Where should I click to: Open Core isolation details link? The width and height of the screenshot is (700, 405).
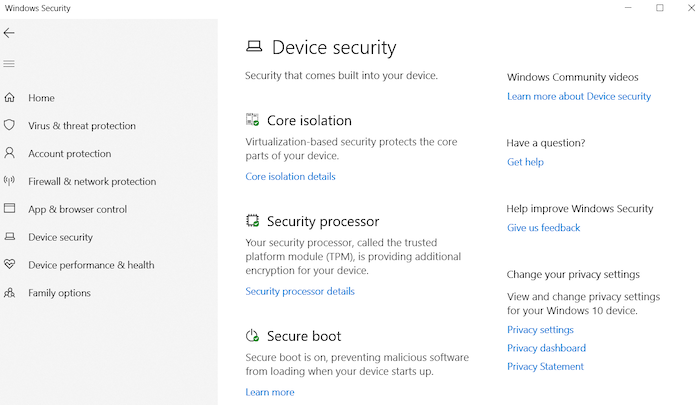tap(290, 176)
